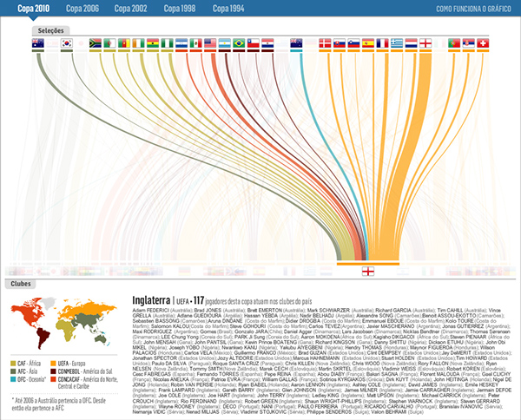
Task: Pick the Nigeria flag
Action: [x=167, y=43]
